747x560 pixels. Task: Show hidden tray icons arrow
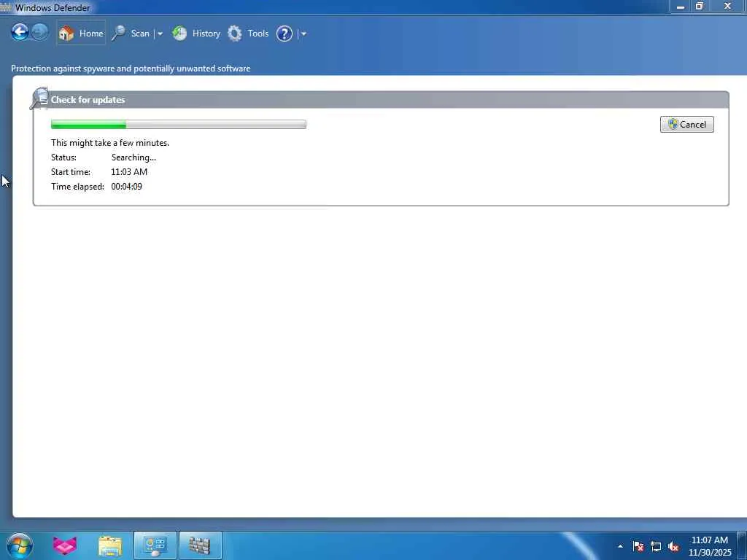tap(620, 546)
